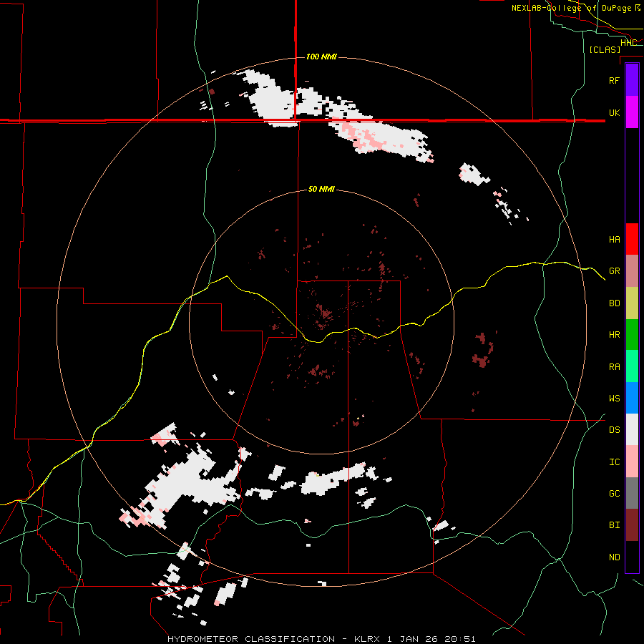Click the blue WS legend color swatch

[x=632, y=398]
